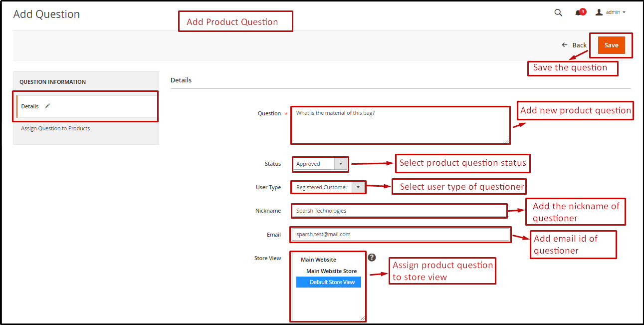This screenshot has height=325, width=644.
Task: Click the edit pencil beside Details
Action: click(x=47, y=106)
